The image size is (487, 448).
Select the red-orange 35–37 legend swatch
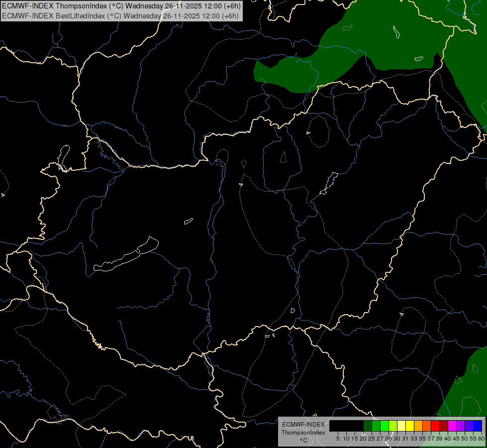427,426
